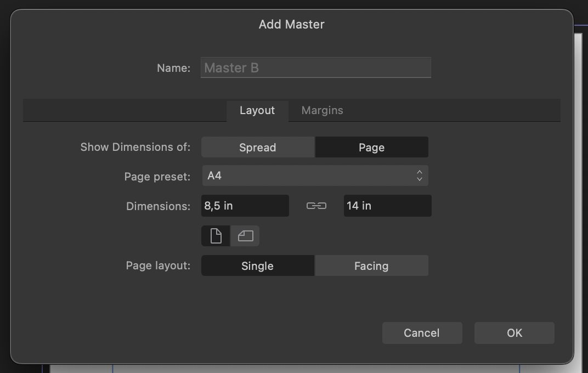Toggle the dimensions aspect ratio link icon

coord(316,206)
